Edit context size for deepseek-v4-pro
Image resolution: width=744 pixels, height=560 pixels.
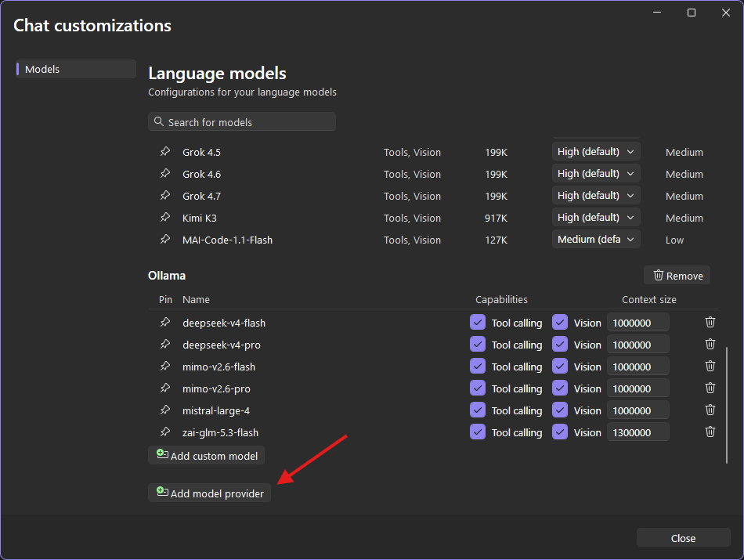638,344
